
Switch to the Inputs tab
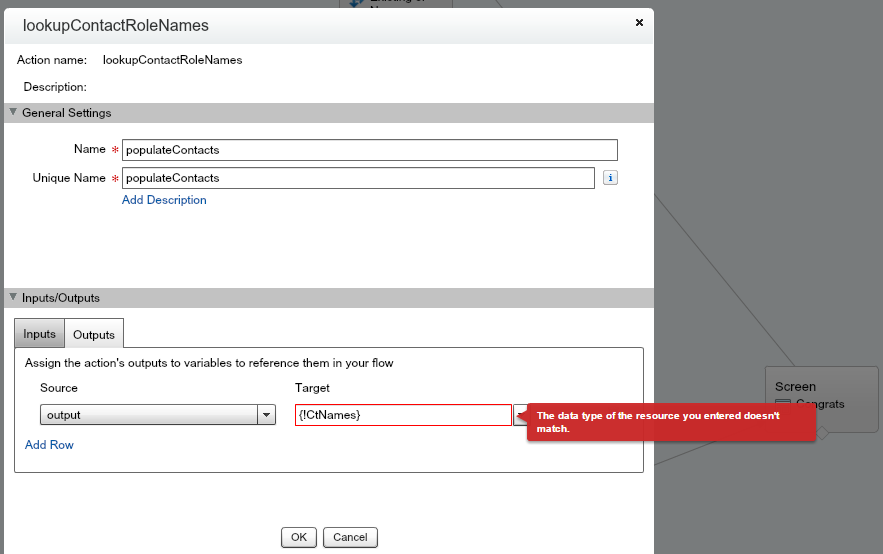click(40, 334)
